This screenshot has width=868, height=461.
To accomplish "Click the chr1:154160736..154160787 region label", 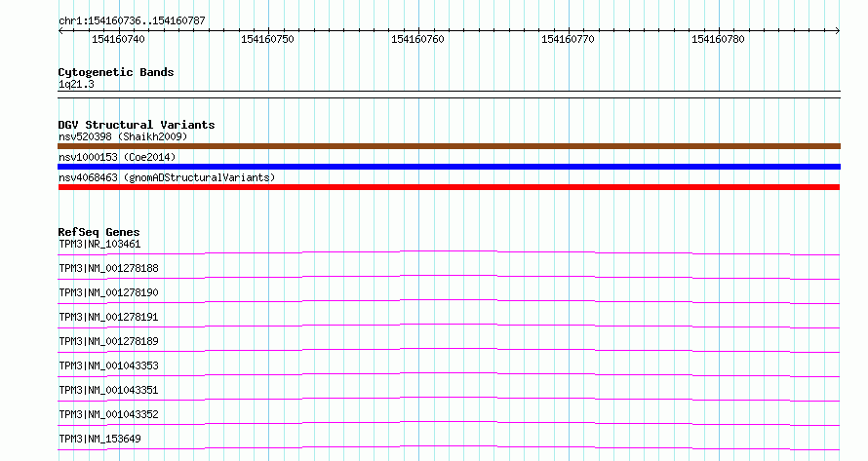I will coord(132,20).
